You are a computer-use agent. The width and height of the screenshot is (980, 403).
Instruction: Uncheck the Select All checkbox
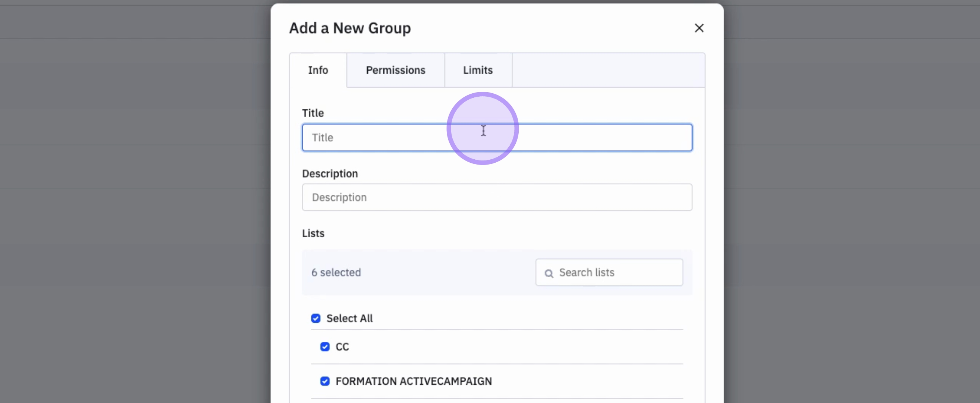[315, 319]
